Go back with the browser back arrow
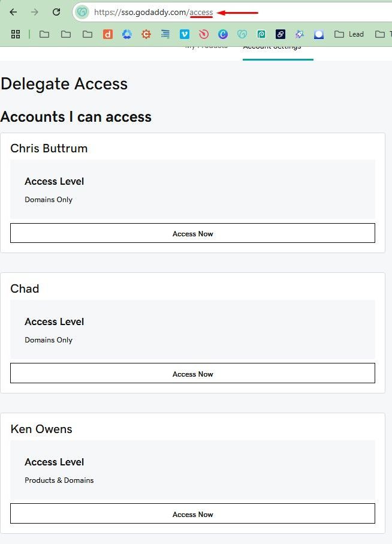This screenshot has width=392, height=544. point(13,12)
